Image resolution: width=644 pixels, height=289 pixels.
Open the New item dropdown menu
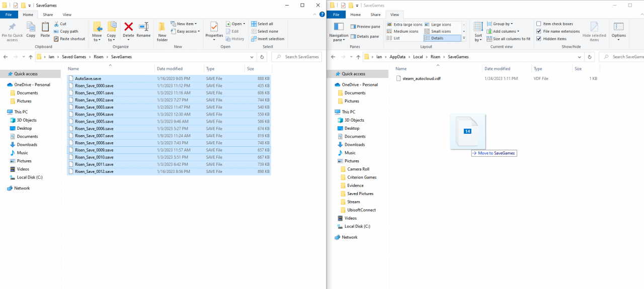[186, 24]
